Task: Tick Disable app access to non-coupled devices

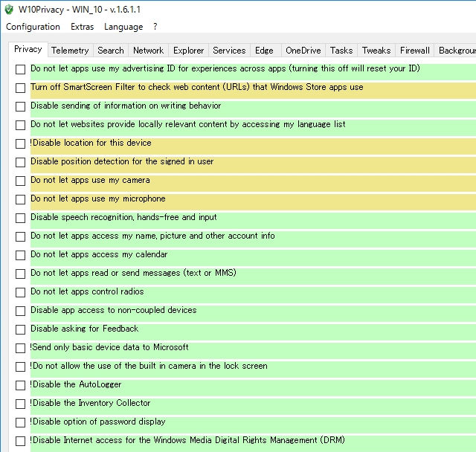Action: 20,311
